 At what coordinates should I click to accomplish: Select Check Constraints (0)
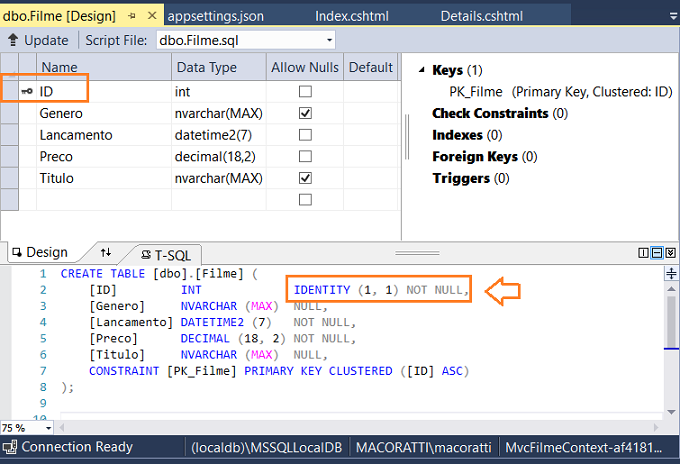[500, 113]
